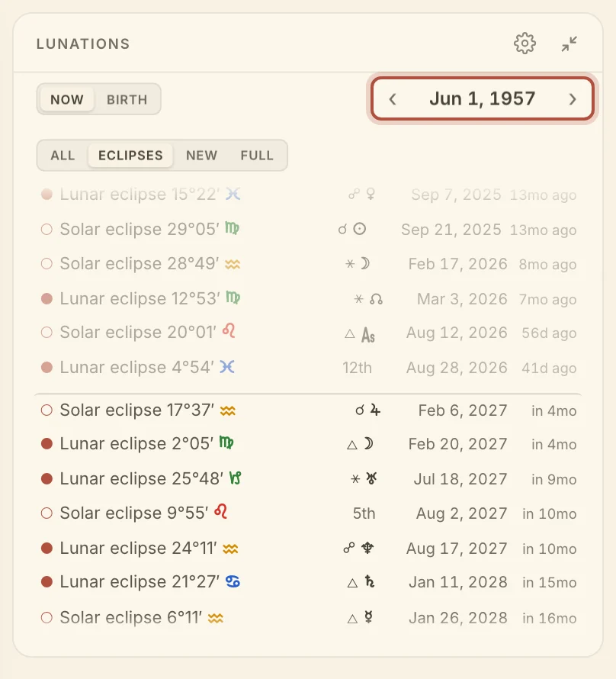
Task: Click trine Saturn aspect on Jan 11, 2028 row
Action: point(361,581)
